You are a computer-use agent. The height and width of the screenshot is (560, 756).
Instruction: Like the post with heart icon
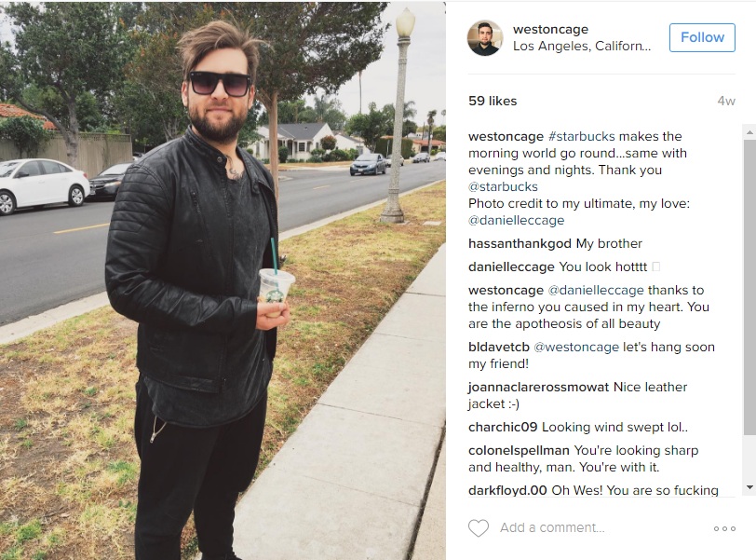pyautogui.click(x=479, y=527)
